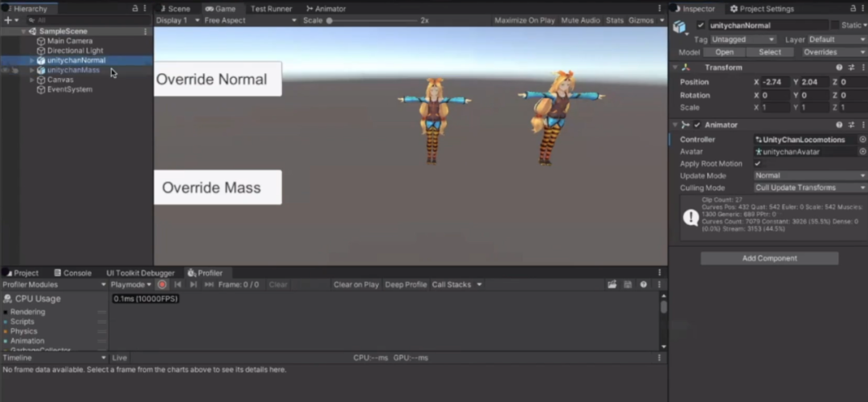This screenshot has height=402, width=868.
Task: Click the GameObject cube icon in Inspector
Action: (x=679, y=27)
